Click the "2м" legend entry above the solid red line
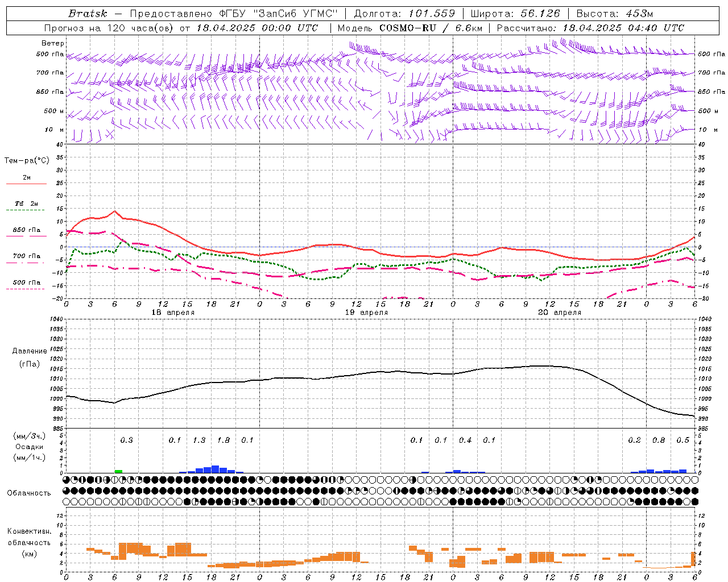The image size is (728, 582). 27,178
